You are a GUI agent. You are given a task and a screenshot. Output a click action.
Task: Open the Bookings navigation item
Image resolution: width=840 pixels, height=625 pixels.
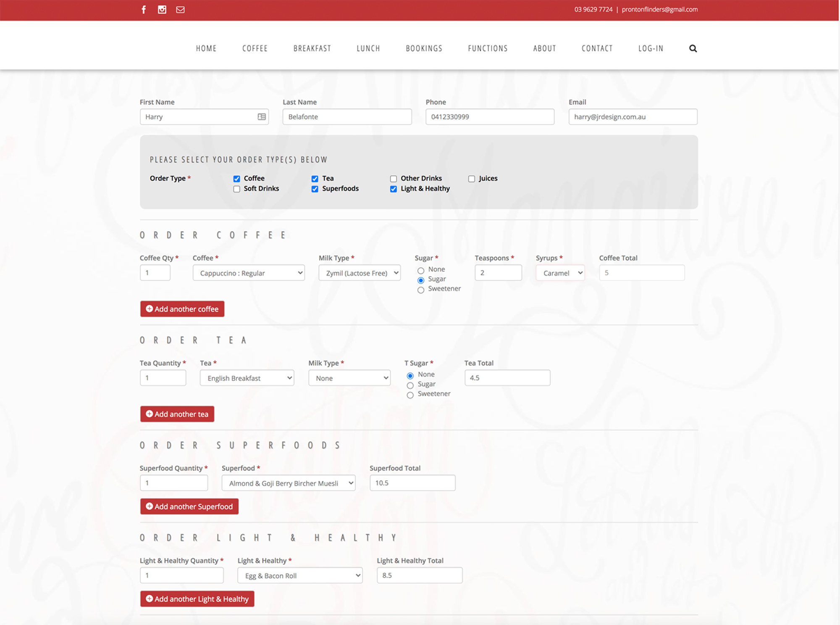pyautogui.click(x=424, y=48)
